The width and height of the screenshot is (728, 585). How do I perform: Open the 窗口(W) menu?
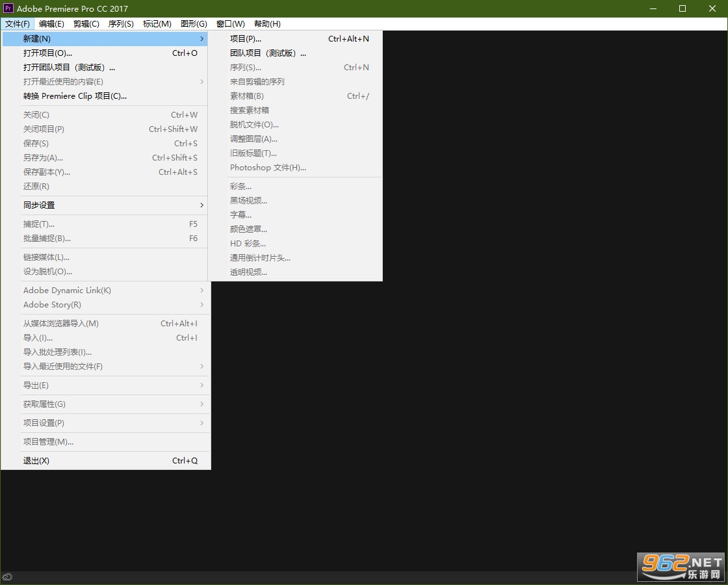click(230, 23)
